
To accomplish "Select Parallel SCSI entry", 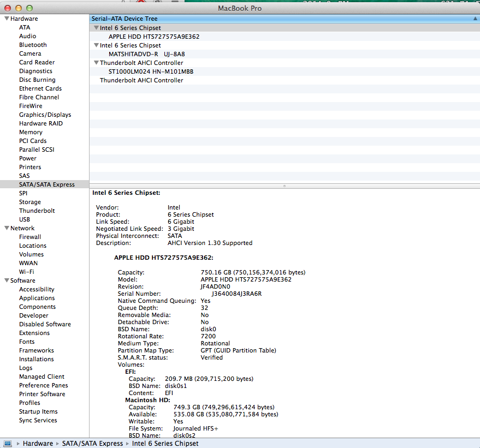I will (37, 150).
